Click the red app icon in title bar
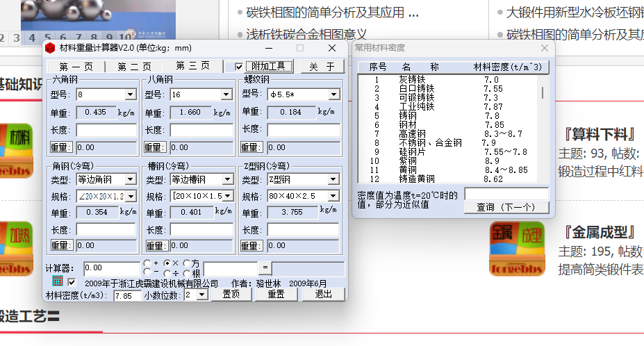This screenshot has width=644, height=346. [x=50, y=48]
